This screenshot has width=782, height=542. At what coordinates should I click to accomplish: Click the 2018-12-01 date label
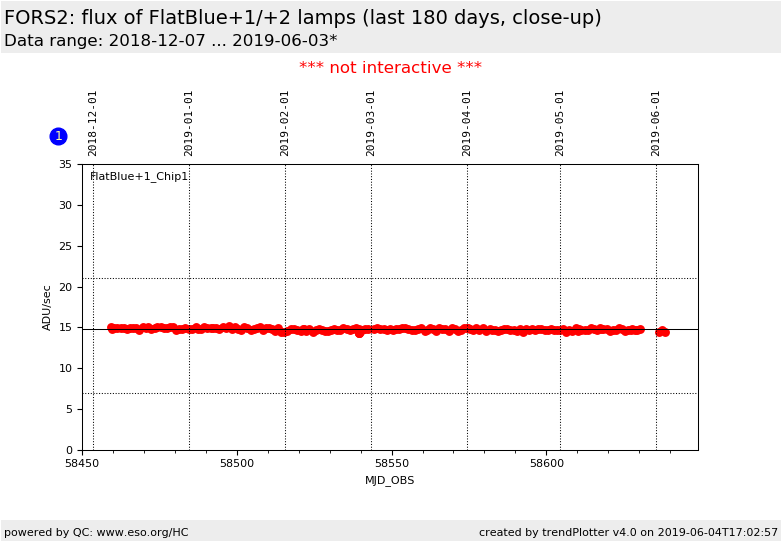(x=92, y=123)
